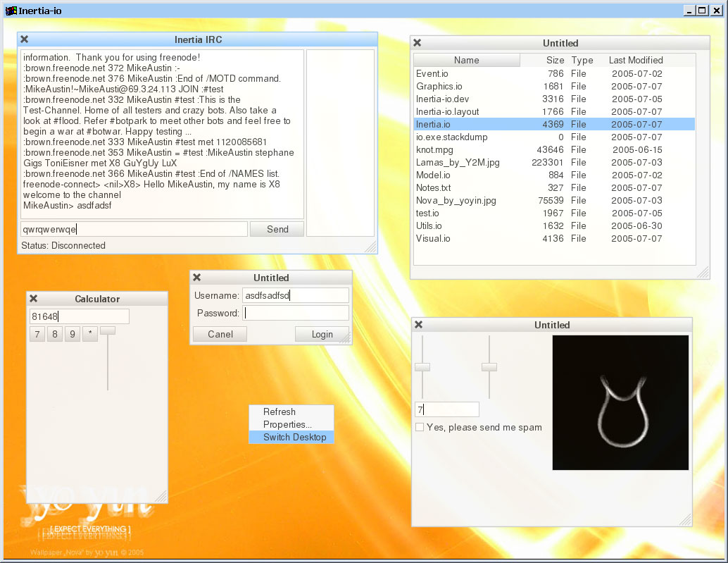The image size is (728, 563).
Task: Choose Refresh from the context menu
Action: click(x=291, y=412)
